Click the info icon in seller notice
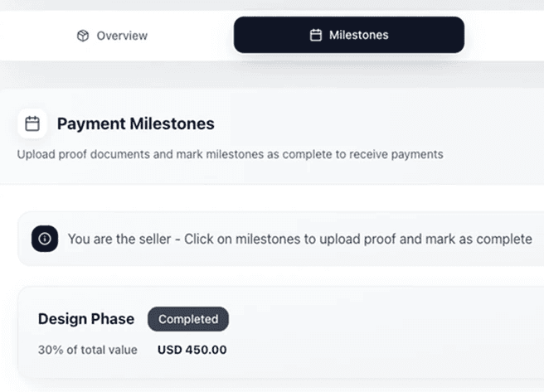The width and height of the screenshot is (544, 392). pos(45,239)
